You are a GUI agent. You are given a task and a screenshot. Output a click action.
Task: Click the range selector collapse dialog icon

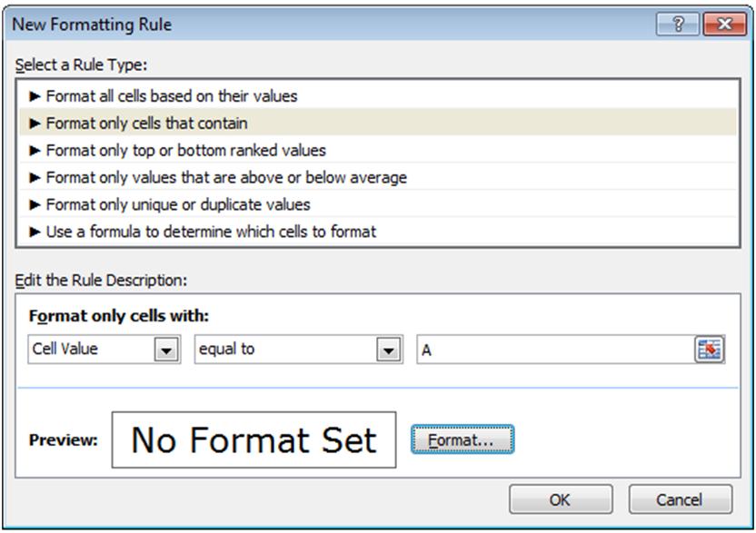coord(710,349)
